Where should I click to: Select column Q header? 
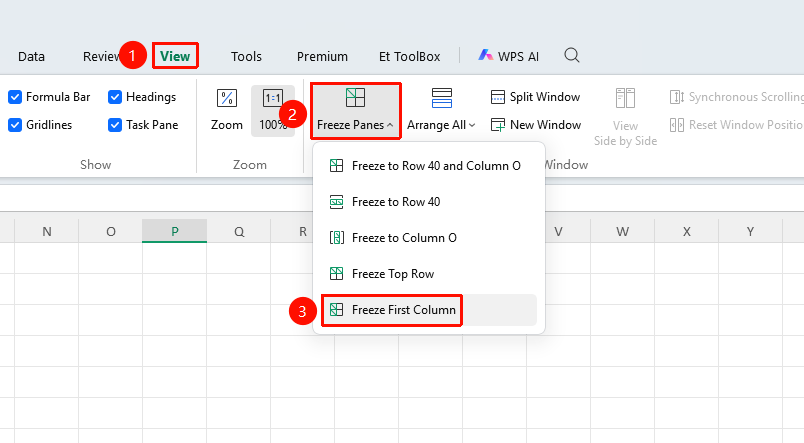[x=239, y=231]
